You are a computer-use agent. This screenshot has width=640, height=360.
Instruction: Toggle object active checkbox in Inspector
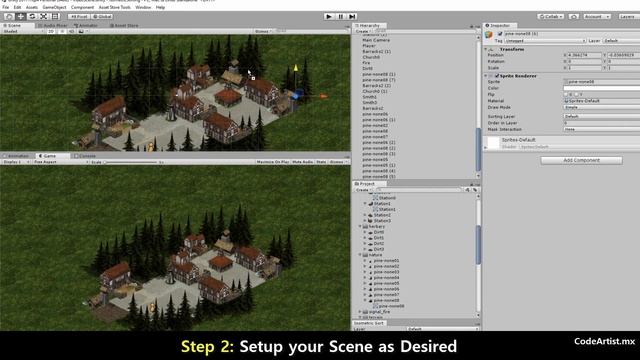tap(500, 34)
